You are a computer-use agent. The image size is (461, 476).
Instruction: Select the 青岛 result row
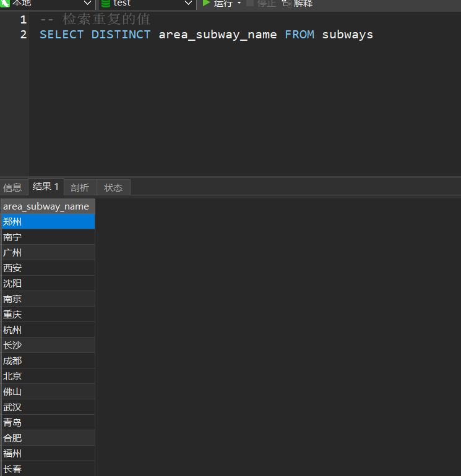[48, 423]
